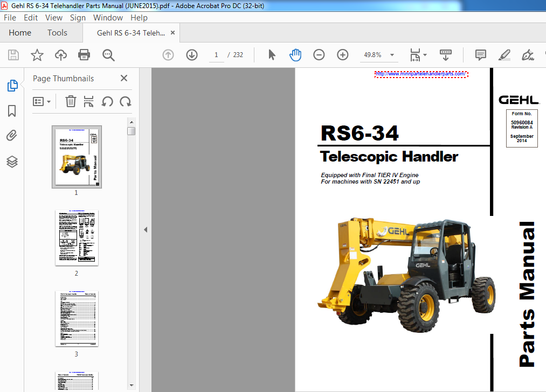
Task: Zoom out with the minus button
Action: pyautogui.click(x=319, y=55)
